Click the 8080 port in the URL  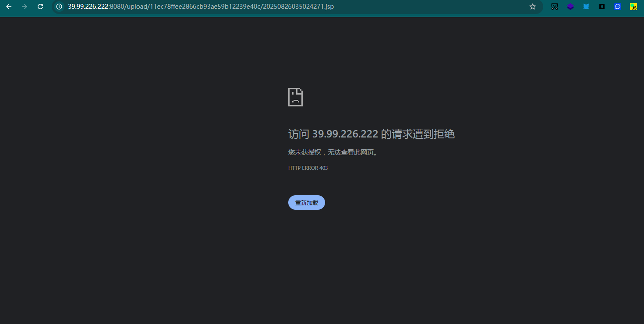point(117,7)
